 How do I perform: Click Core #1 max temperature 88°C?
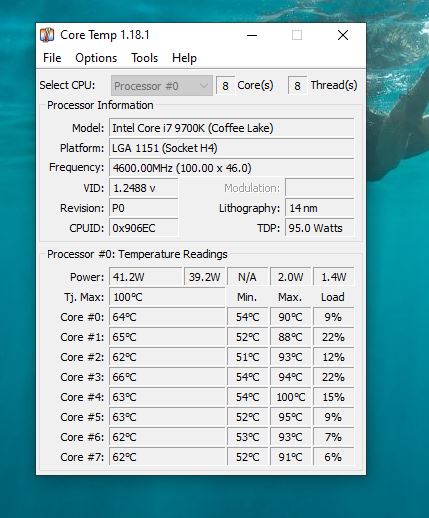point(290,337)
